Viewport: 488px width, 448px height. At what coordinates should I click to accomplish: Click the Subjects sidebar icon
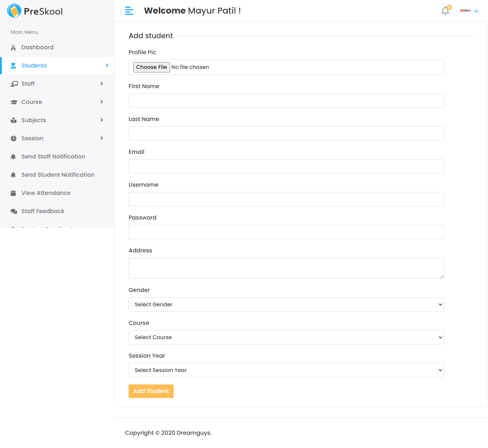(x=13, y=120)
